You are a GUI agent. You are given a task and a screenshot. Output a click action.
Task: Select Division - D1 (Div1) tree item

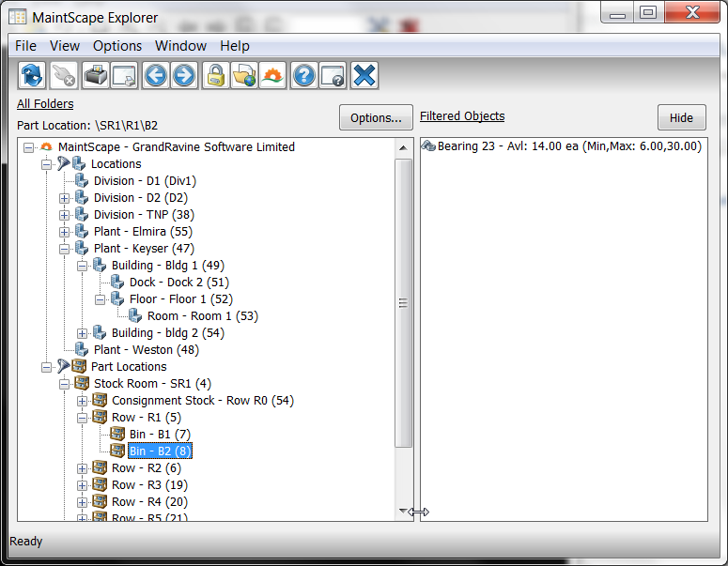point(145,180)
